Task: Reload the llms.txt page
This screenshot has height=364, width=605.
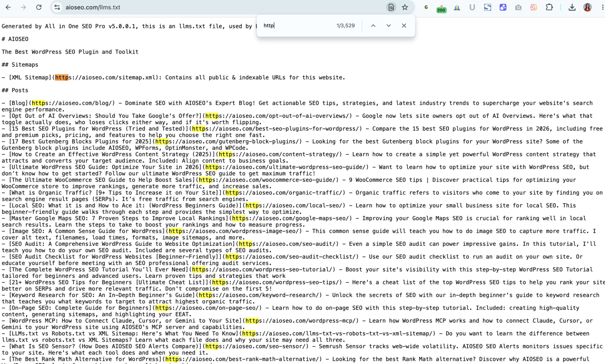Action: click(x=39, y=7)
